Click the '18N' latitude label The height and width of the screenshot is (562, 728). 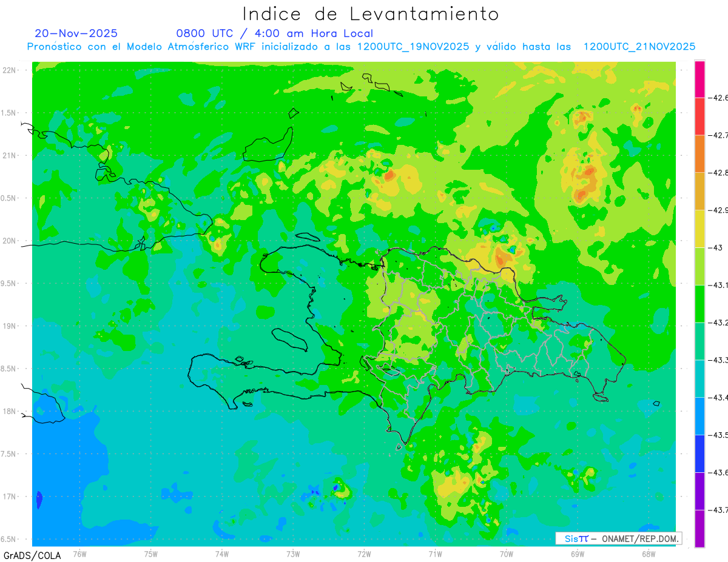9,411
